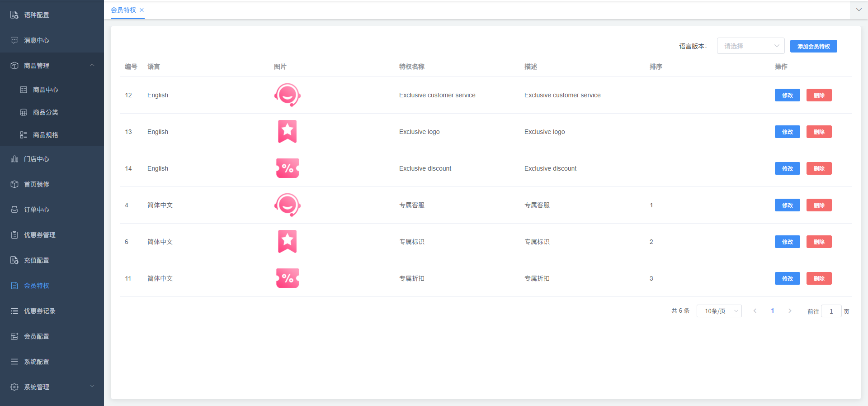
Task: Click the 门店中心 bar chart icon
Action: 14,159
